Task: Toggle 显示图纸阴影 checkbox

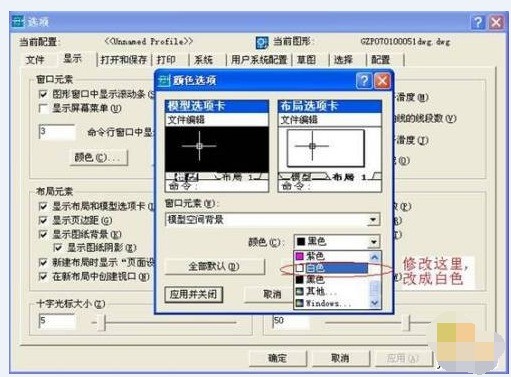Action: pos(58,248)
